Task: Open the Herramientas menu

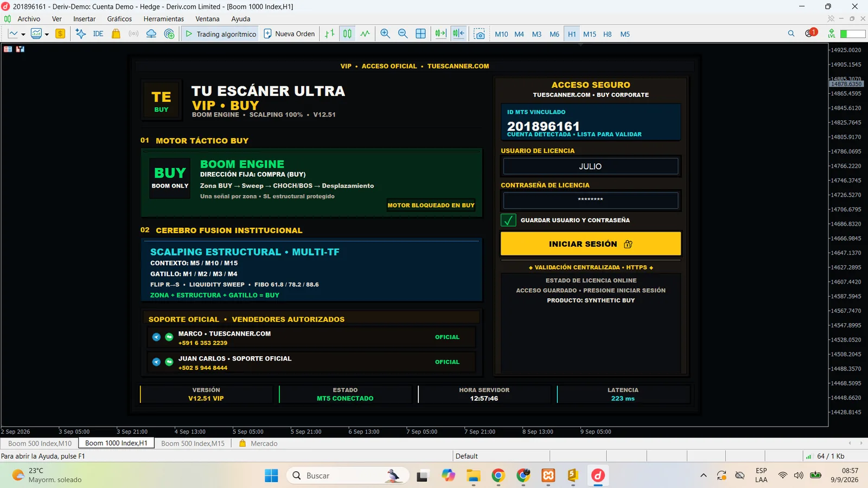Action: click(x=164, y=19)
